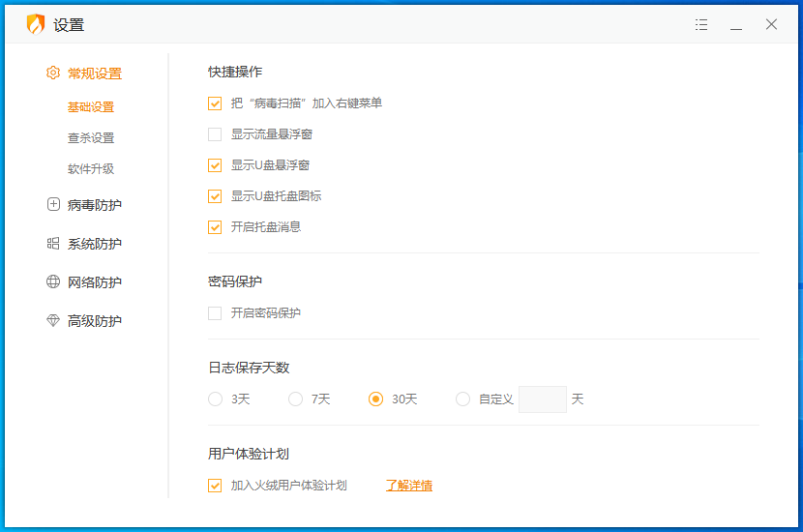Expand the 系统防护 category
Viewport: 803px width, 532px height.
tap(95, 244)
